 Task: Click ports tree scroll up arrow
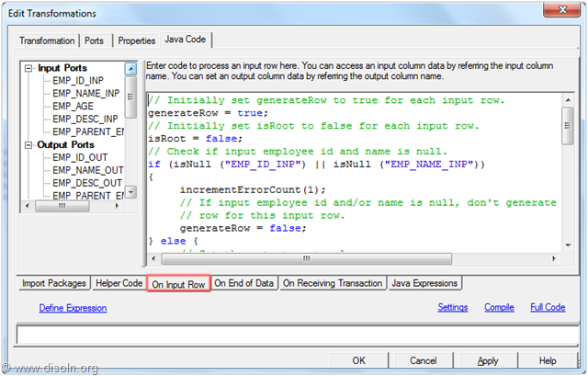pyautogui.click(x=130, y=69)
